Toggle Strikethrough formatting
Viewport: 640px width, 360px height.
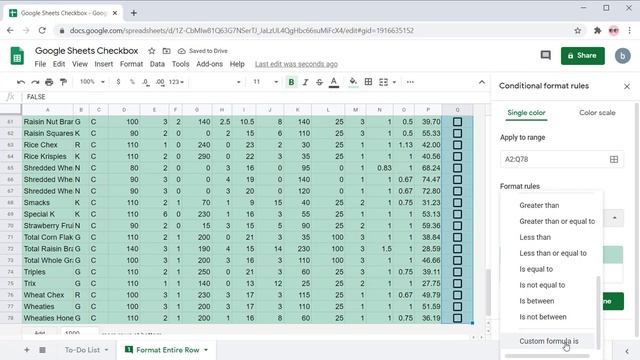click(319, 82)
